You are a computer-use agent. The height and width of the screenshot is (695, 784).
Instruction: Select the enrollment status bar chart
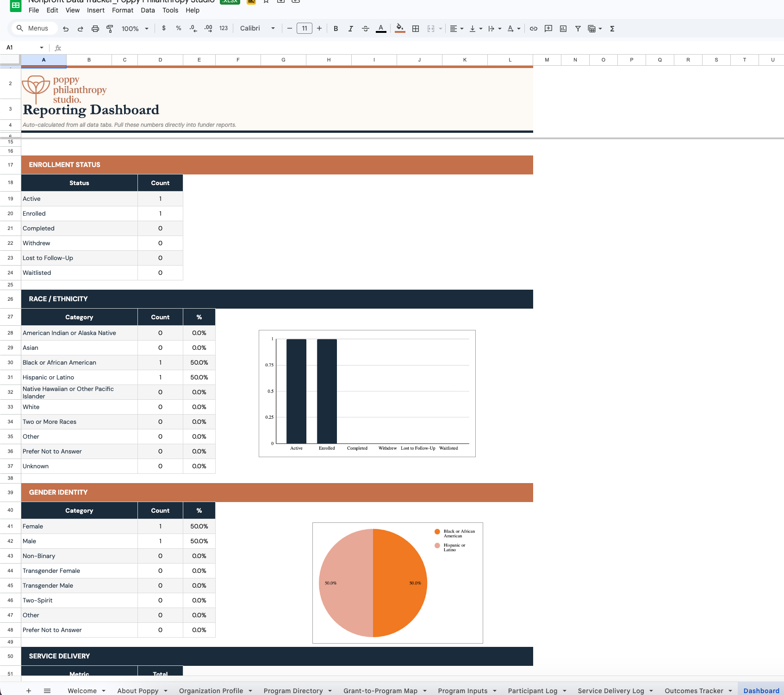pyautogui.click(x=367, y=393)
